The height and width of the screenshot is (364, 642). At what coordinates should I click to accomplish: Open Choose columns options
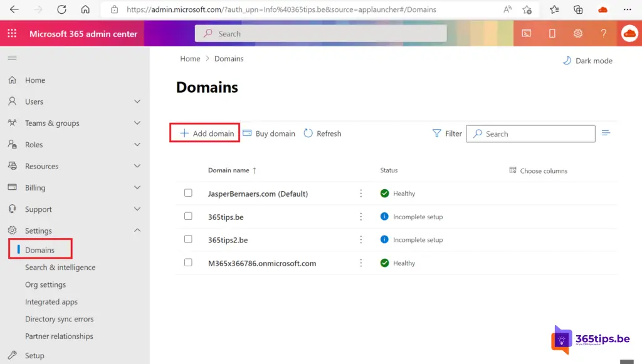538,170
